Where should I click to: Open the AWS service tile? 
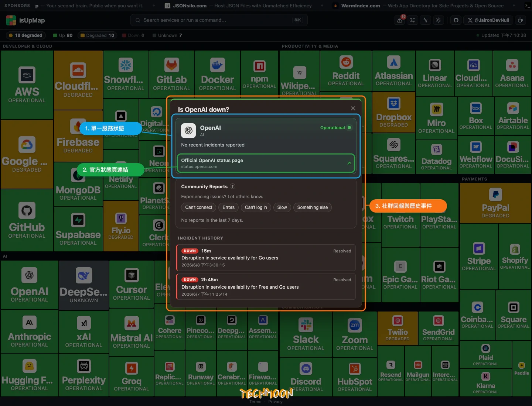pyautogui.click(x=27, y=85)
